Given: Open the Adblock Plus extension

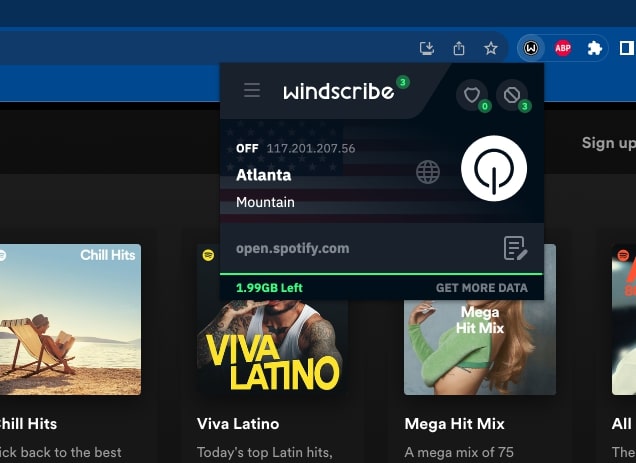Looking at the screenshot, I should 563,48.
